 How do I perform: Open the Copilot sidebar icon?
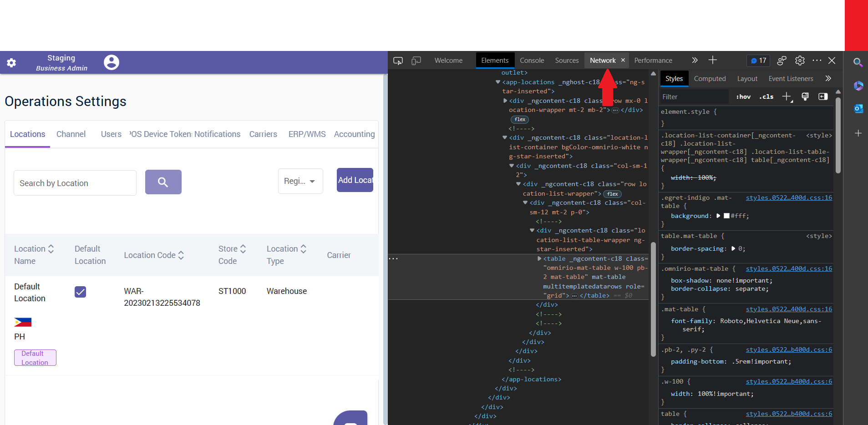tap(858, 86)
